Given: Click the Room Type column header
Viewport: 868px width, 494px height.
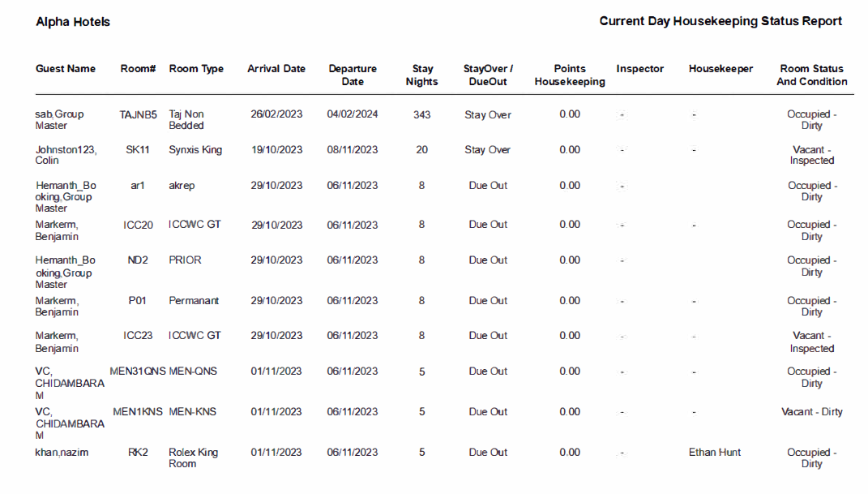Looking at the screenshot, I should point(196,69).
